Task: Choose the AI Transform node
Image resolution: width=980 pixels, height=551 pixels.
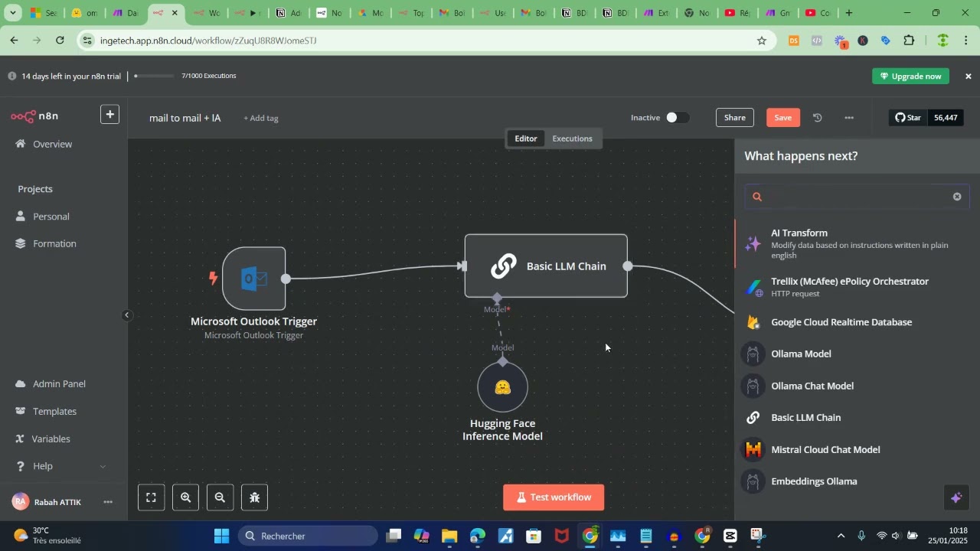Action: coord(857,244)
